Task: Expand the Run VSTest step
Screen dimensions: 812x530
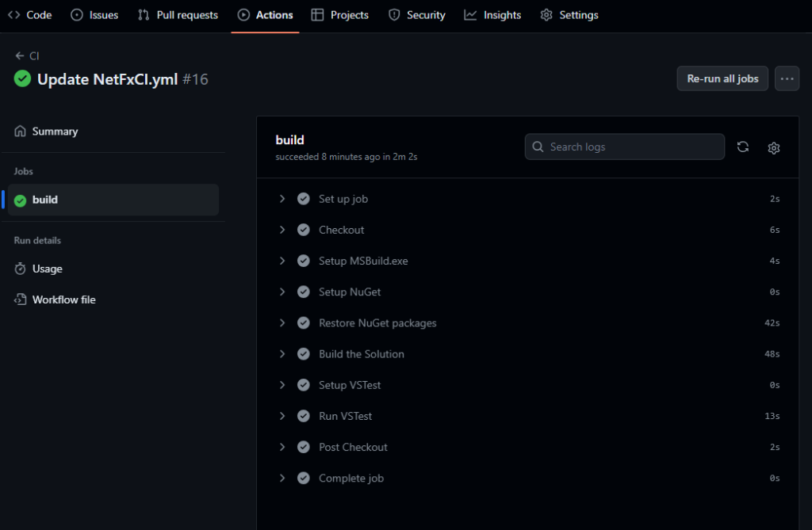Action: [282, 416]
